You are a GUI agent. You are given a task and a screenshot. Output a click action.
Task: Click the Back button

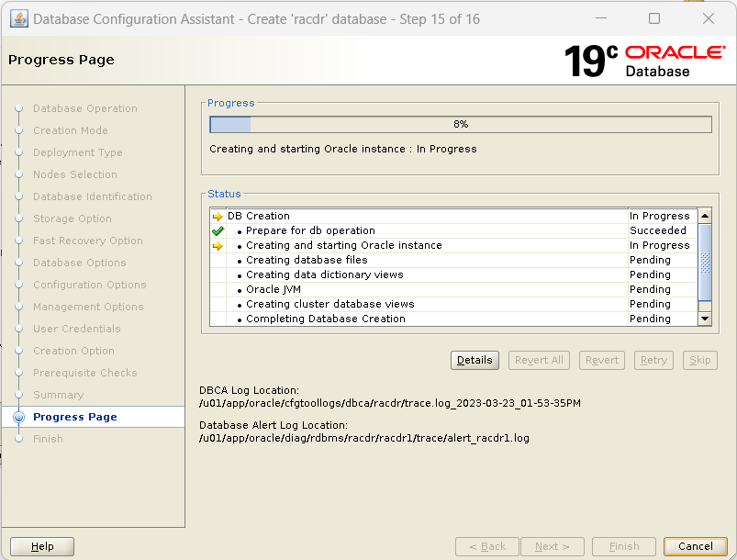click(x=487, y=546)
